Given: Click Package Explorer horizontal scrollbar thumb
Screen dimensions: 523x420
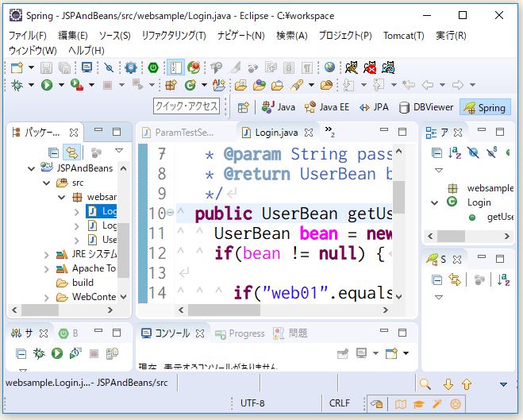Looking at the screenshot, I should [40, 310].
